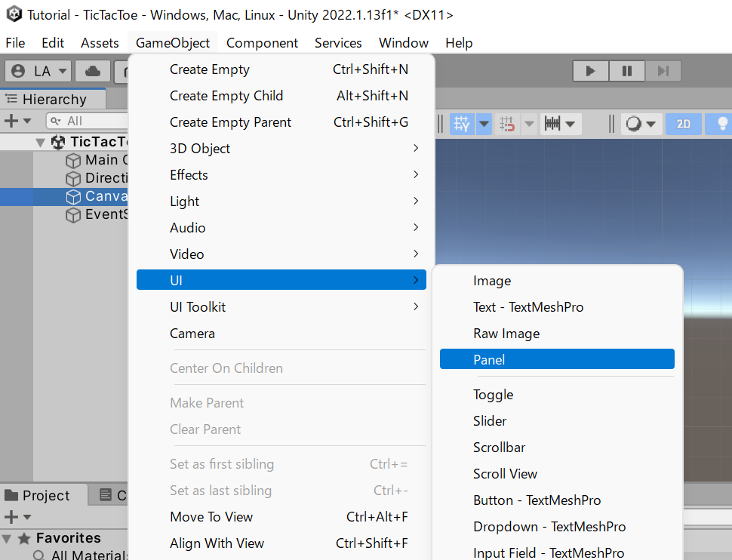732x560 pixels.
Task: Open the LA account dropdown
Action: pyautogui.click(x=39, y=71)
